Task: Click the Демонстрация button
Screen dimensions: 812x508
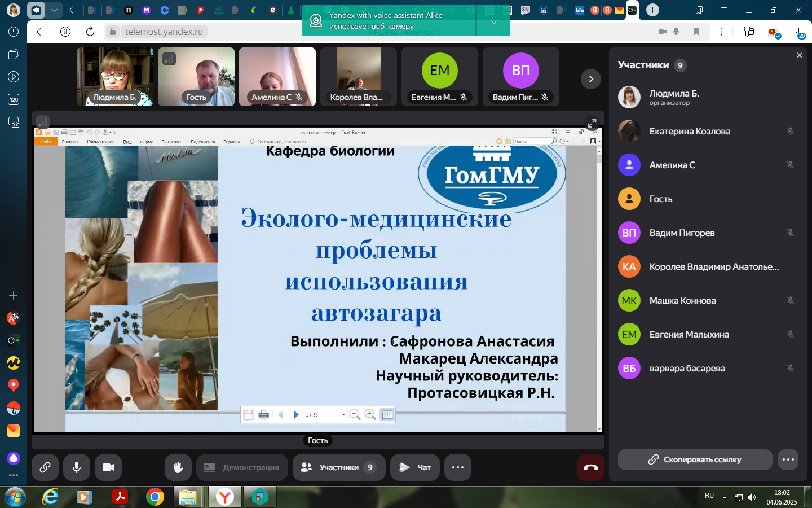Action: pos(242,467)
